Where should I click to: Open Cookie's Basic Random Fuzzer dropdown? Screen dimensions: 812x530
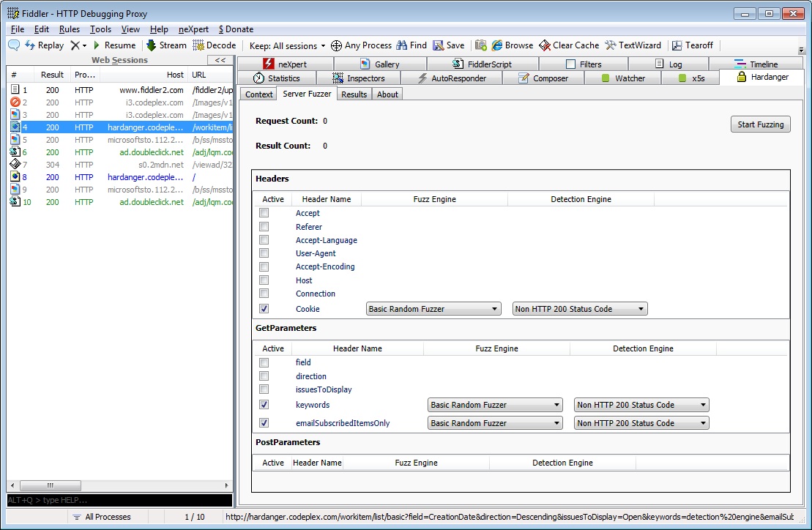tap(433, 309)
